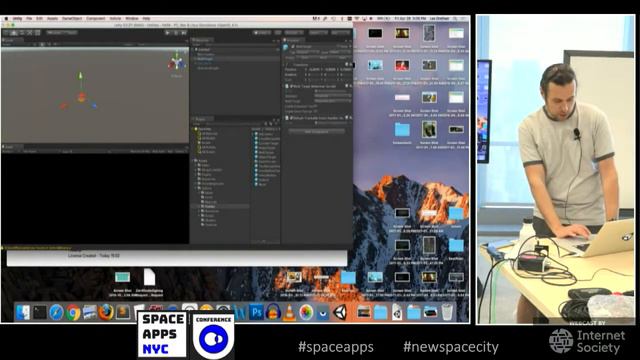The width and height of the screenshot is (640, 360).
Task: Open the Account dropdown in Unity toolbar
Action: pyautogui.click(x=294, y=33)
